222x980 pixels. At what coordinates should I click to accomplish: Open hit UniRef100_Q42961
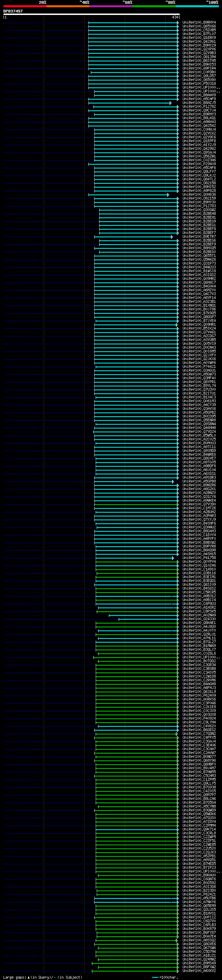[x=199, y=41]
